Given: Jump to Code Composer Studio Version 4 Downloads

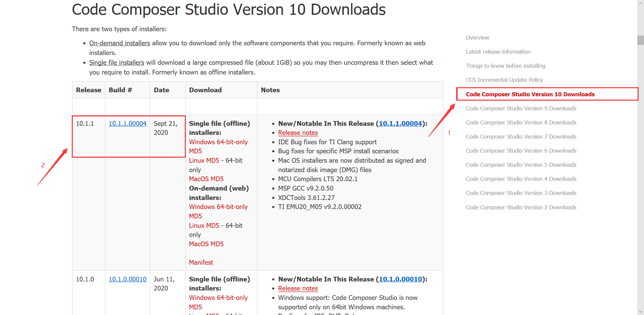Looking at the screenshot, I should (521, 179).
